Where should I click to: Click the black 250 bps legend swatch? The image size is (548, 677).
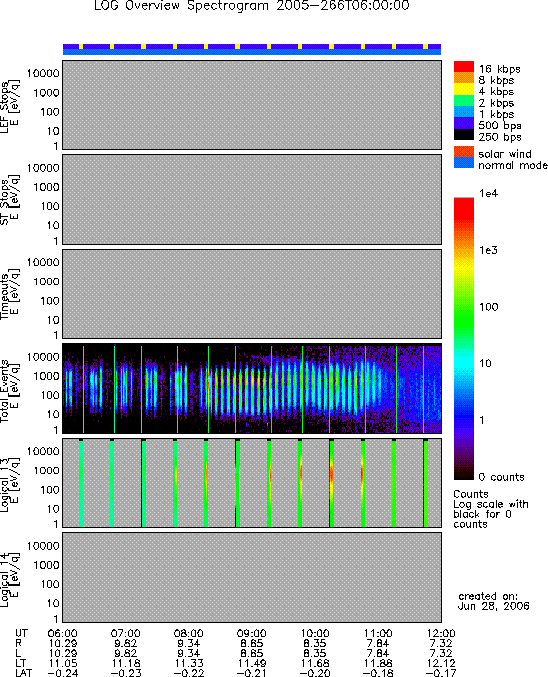(x=464, y=135)
